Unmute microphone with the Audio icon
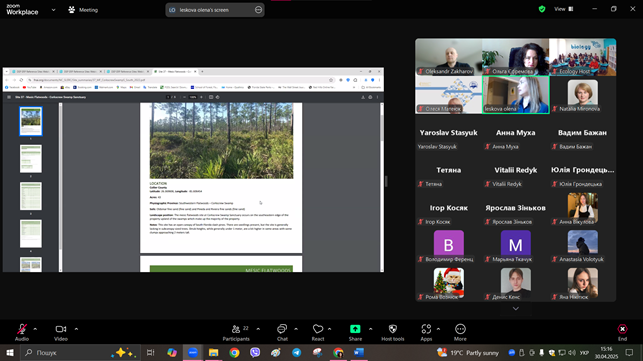 tap(22, 329)
